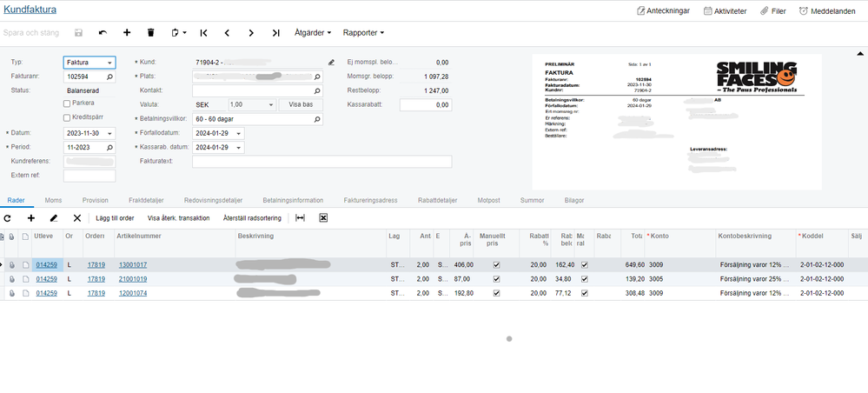The height and width of the screenshot is (393, 868).
Task: Toggle Manuellt pris for article 12001074
Action: coord(496,293)
